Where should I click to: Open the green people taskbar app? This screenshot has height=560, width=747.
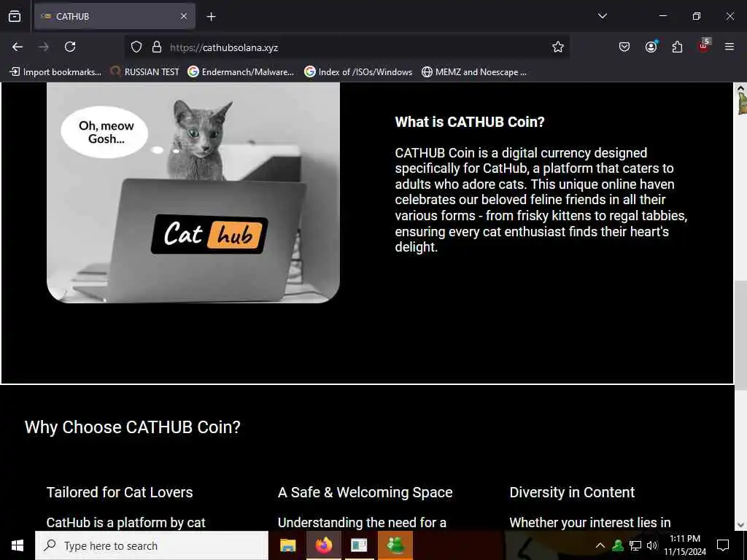pyautogui.click(x=395, y=545)
